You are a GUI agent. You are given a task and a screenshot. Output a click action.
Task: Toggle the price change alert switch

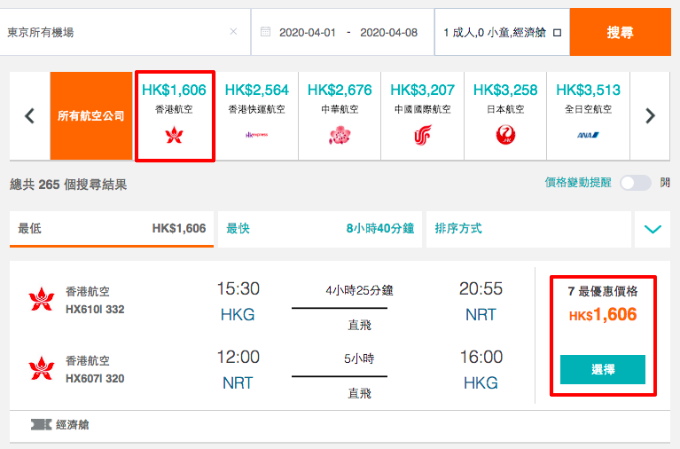tap(635, 183)
